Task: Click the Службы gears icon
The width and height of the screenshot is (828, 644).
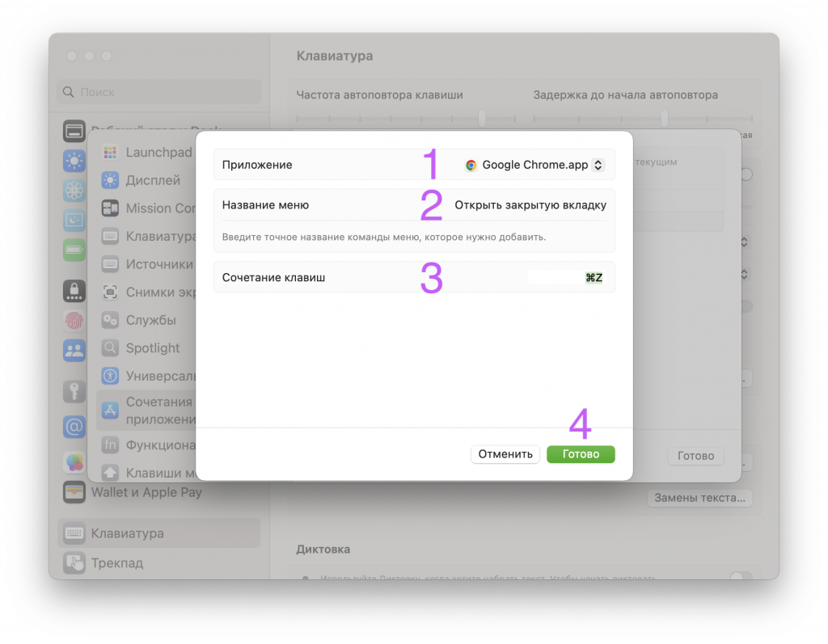Action: coord(110,320)
